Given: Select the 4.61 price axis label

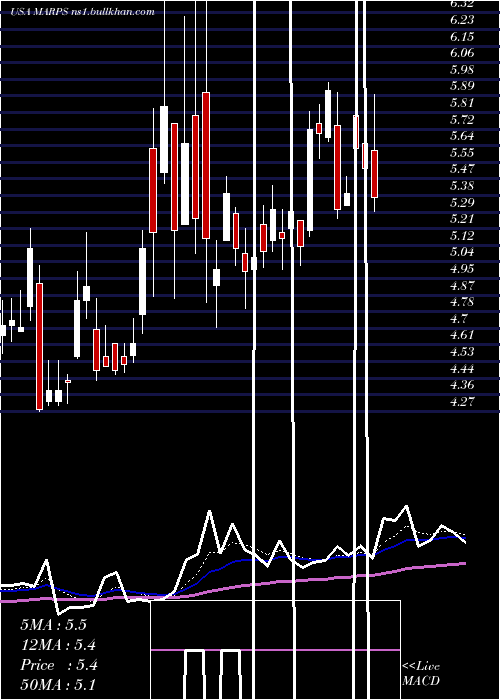Looking at the screenshot, I should point(462,335).
